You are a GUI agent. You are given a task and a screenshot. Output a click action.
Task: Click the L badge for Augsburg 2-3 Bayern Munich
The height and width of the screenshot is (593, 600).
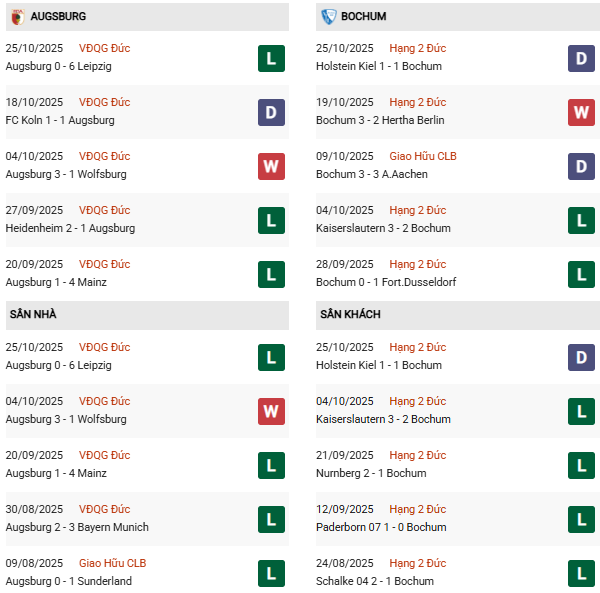270,519
